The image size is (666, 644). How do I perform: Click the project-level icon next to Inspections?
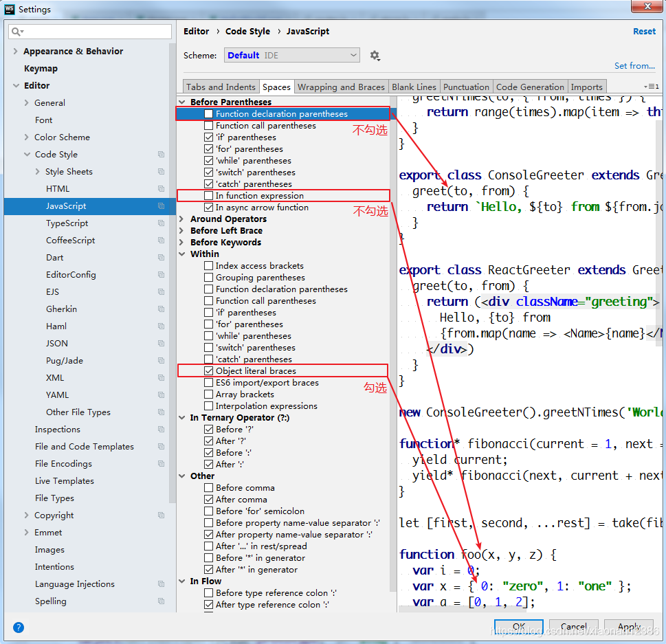pyautogui.click(x=161, y=430)
